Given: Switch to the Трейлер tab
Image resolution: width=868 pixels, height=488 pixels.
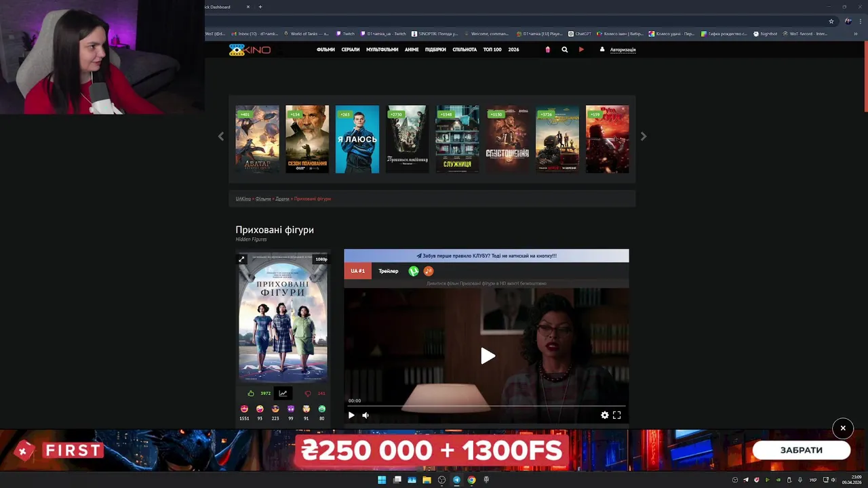Looking at the screenshot, I should coord(389,271).
